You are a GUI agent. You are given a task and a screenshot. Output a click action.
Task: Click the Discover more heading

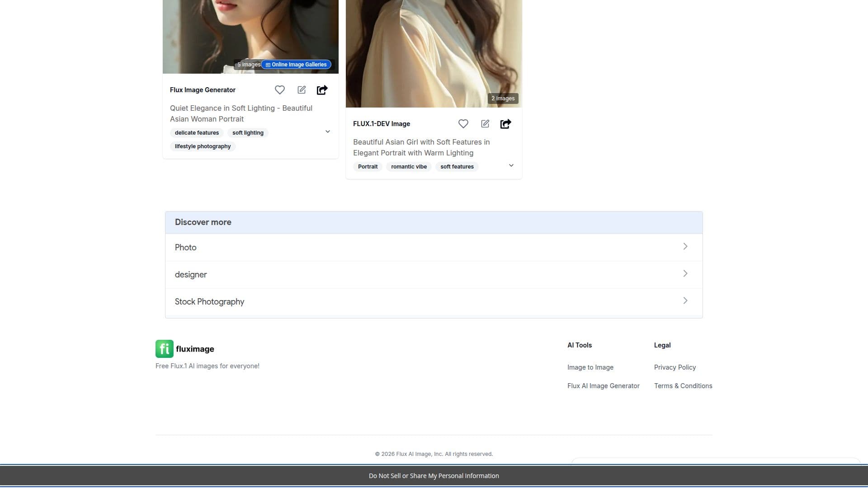[203, 222]
